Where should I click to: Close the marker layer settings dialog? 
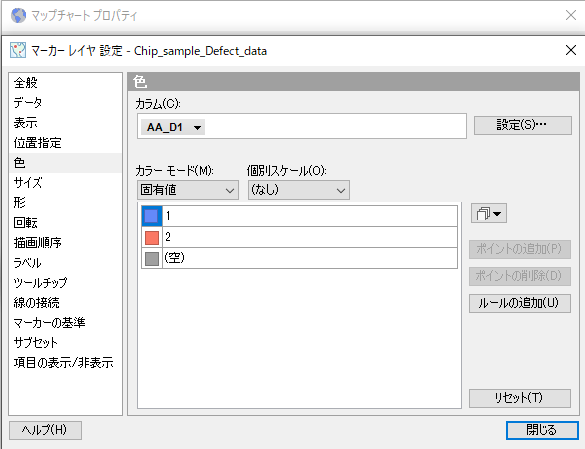tap(571, 50)
